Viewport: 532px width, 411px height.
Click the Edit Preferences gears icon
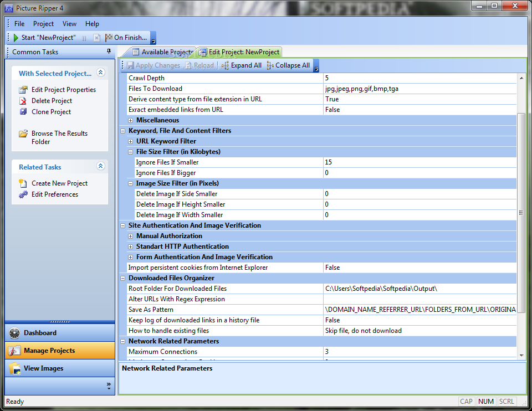(x=23, y=194)
